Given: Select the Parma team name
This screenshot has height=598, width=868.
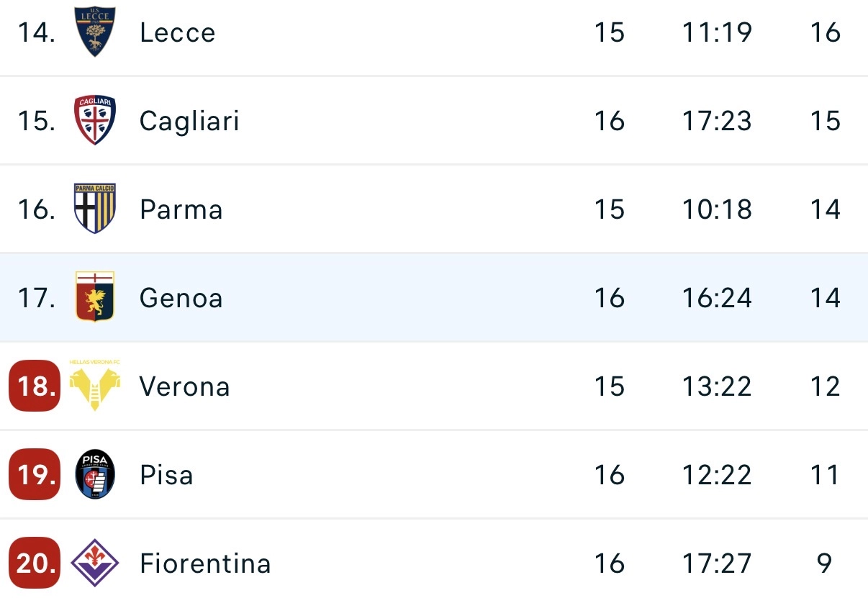Looking at the screenshot, I should pos(181,210).
